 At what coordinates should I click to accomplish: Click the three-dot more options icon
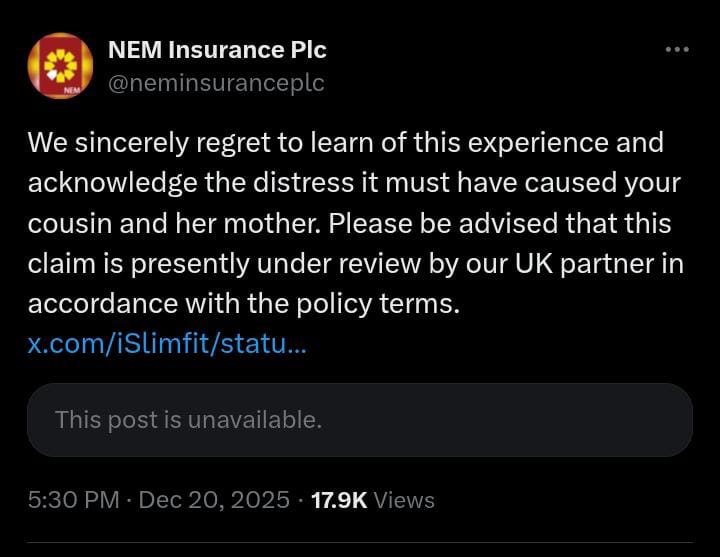677,50
